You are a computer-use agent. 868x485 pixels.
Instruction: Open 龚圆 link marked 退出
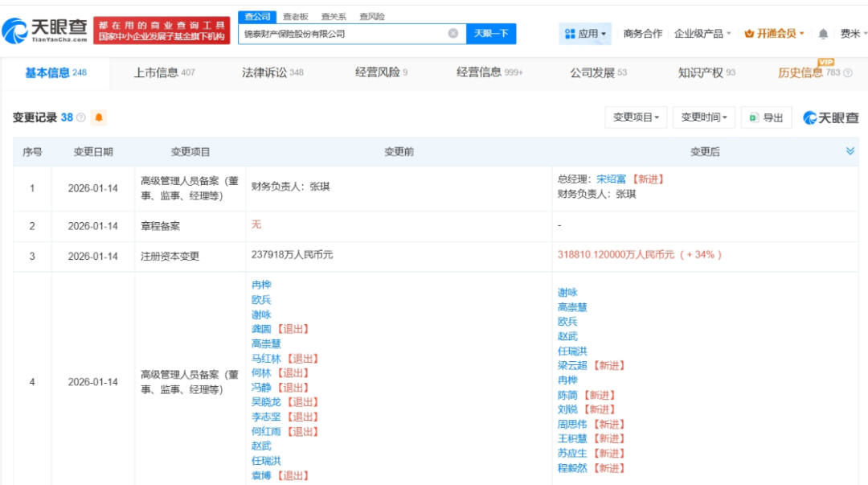click(x=261, y=329)
